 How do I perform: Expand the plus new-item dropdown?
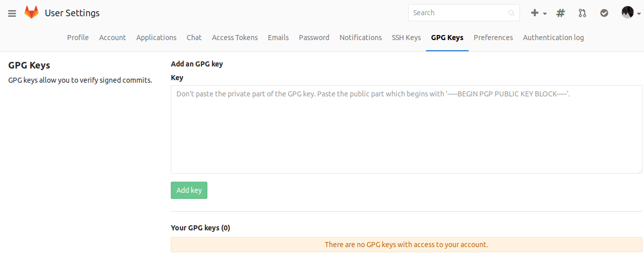click(x=538, y=13)
